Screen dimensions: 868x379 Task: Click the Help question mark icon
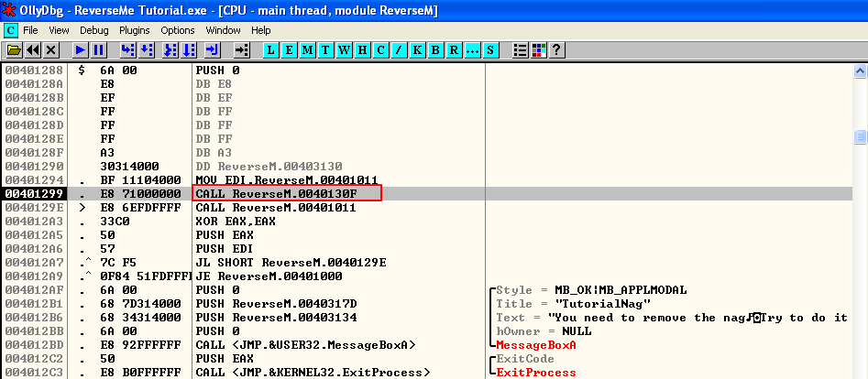pos(556,50)
